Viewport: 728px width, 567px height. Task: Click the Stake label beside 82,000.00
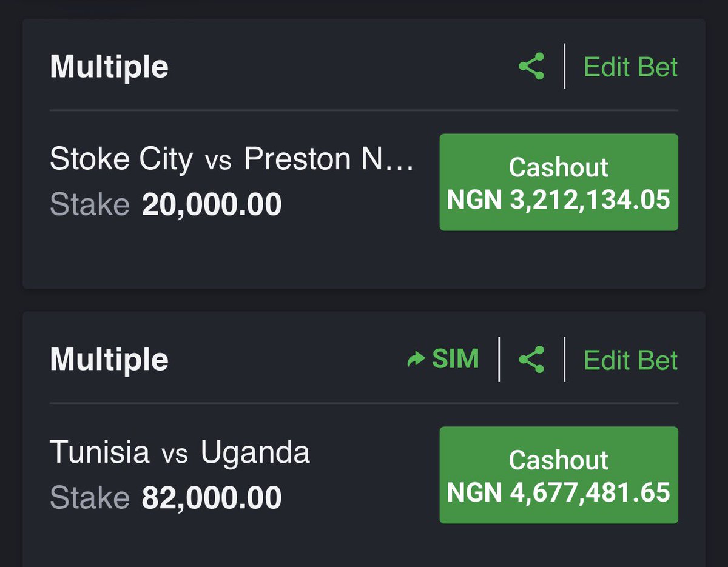click(x=90, y=498)
